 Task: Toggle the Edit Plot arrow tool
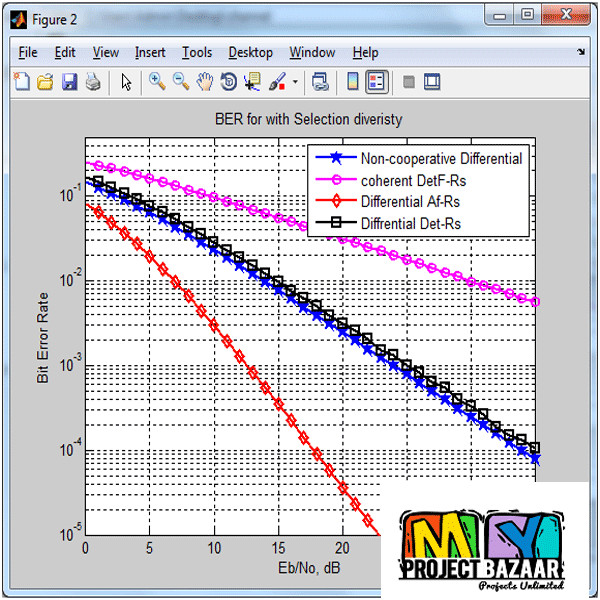point(126,82)
